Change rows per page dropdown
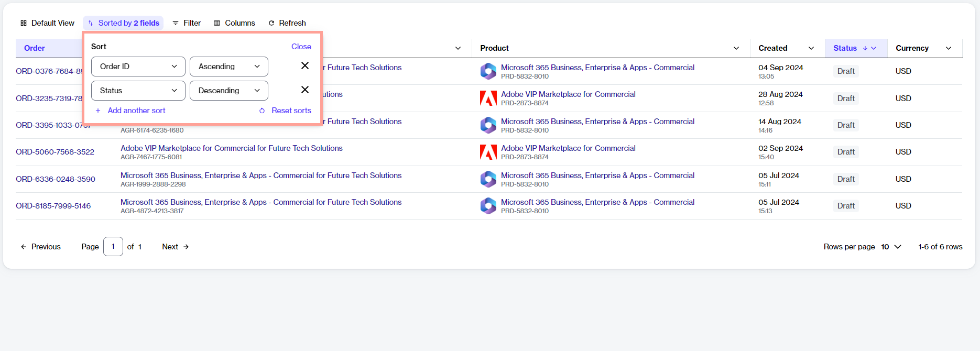The height and width of the screenshot is (351, 980). click(891, 247)
